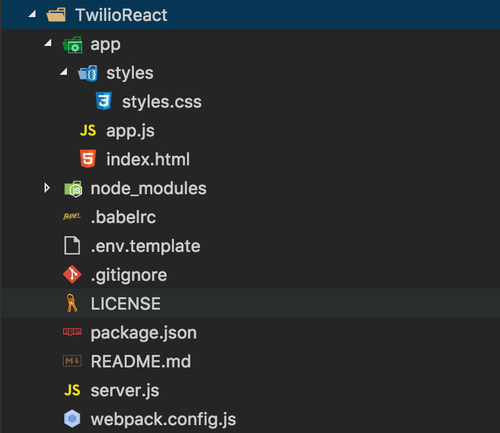
Task: Click the git icon beside .gitignore
Action: pos(72,274)
